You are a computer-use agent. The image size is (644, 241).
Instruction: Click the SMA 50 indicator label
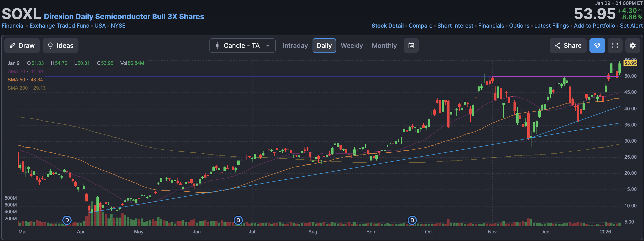click(x=16, y=80)
